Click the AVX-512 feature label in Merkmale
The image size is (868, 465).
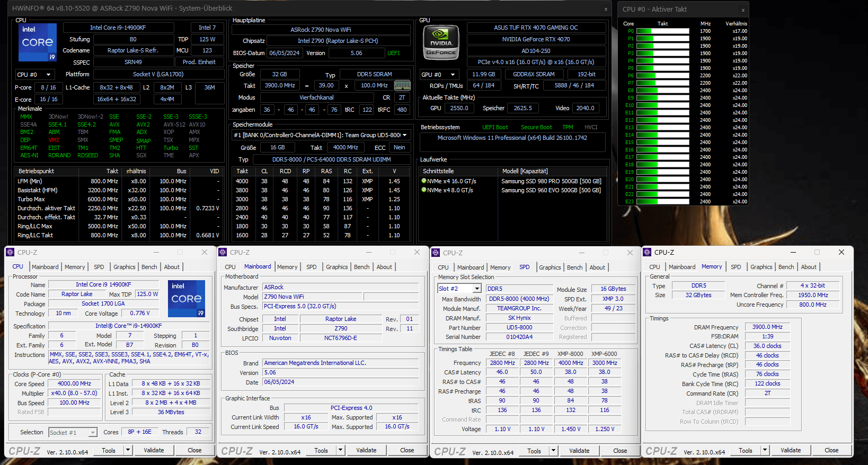pyautogui.click(x=174, y=124)
